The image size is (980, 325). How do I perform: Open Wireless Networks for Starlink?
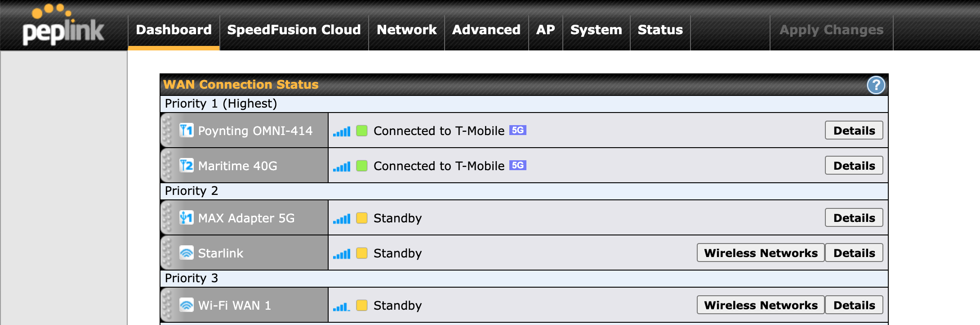[x=761, y=253]
